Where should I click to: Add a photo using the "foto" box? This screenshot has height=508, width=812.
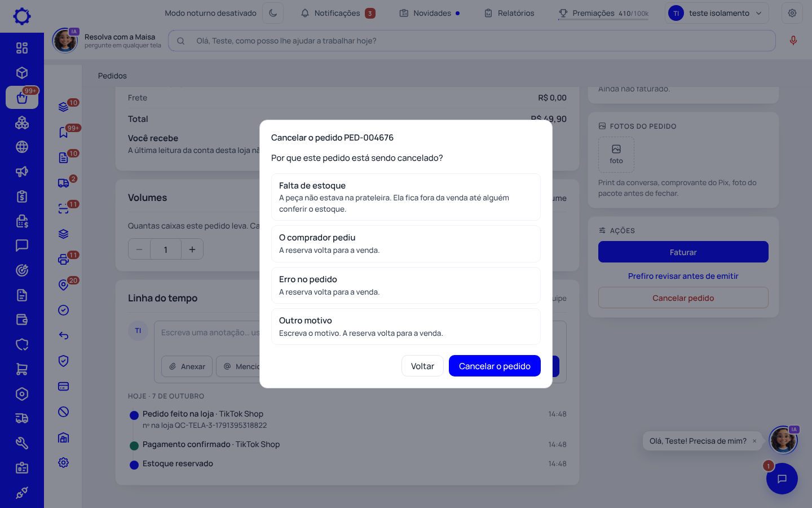616,155
